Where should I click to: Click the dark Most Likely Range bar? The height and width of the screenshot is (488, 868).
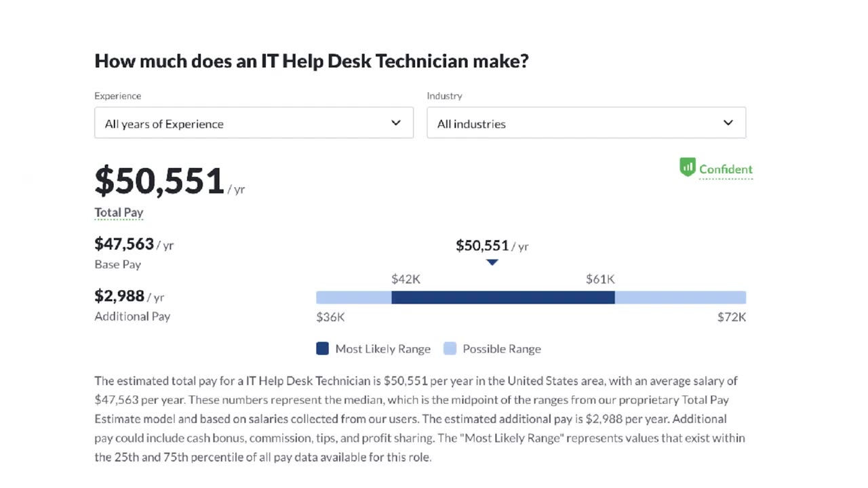coord(503,298)
